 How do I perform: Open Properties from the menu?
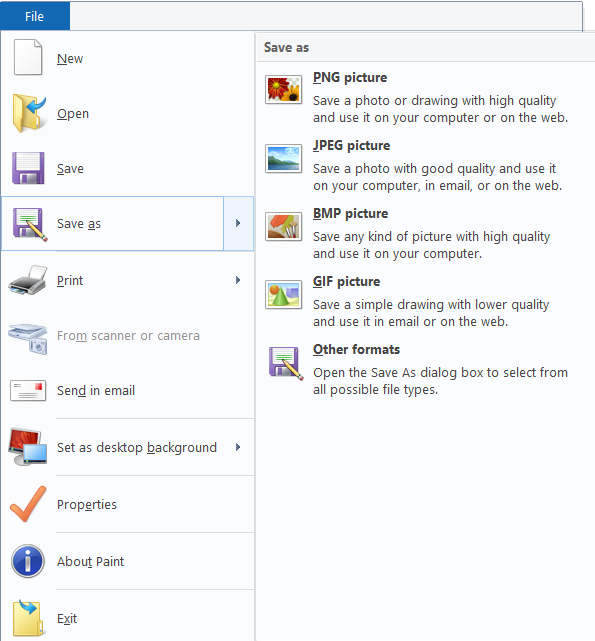click(127, 504)
